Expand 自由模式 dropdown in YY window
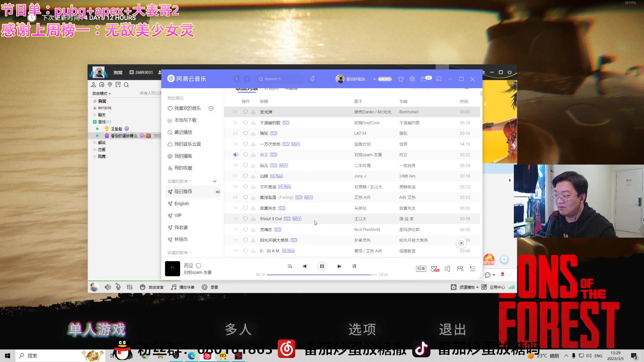The height and width of the screenshot is (362, 644). point(102,94)
